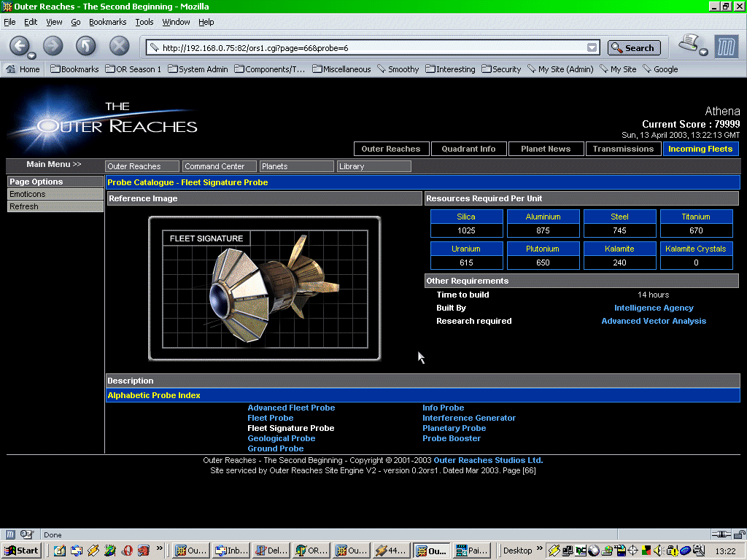The image size is (747, 560).
Task: Open the Back button history dropdown arrow
Action: [32, 55]
